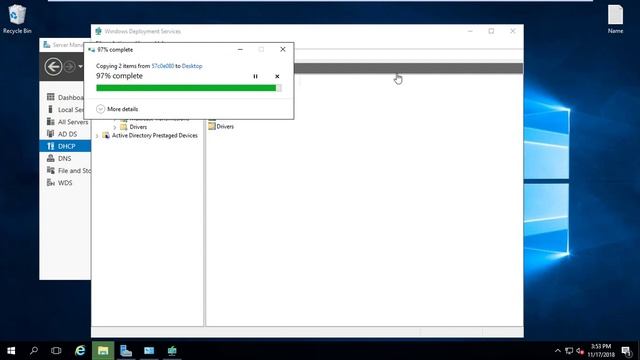Open network status in the system tray
The image size is (640, 360).
(569, 351)
